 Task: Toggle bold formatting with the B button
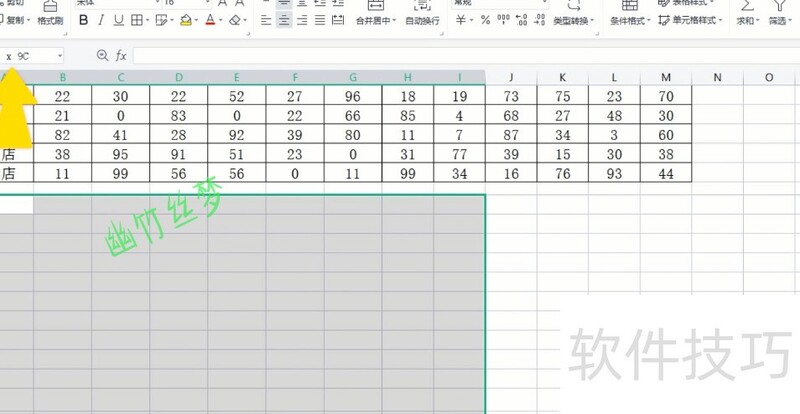pyautogui.click(x=84, y=20)
